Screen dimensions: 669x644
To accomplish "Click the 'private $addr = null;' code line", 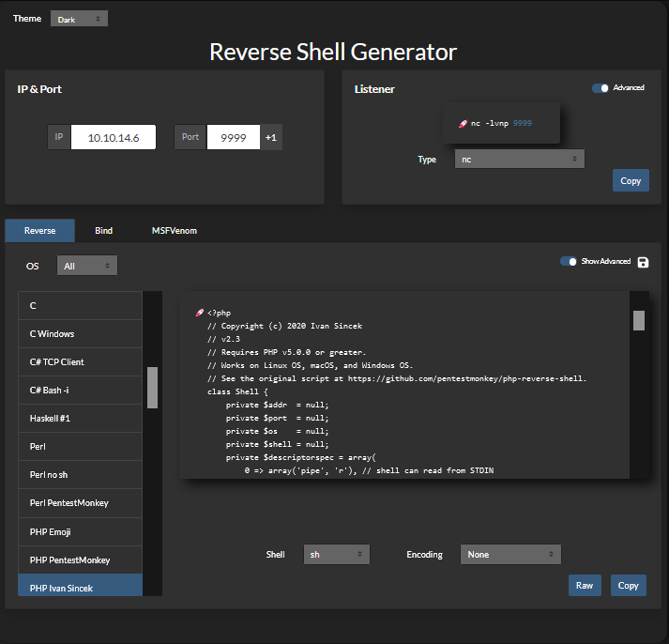I will tap(278, 405).
